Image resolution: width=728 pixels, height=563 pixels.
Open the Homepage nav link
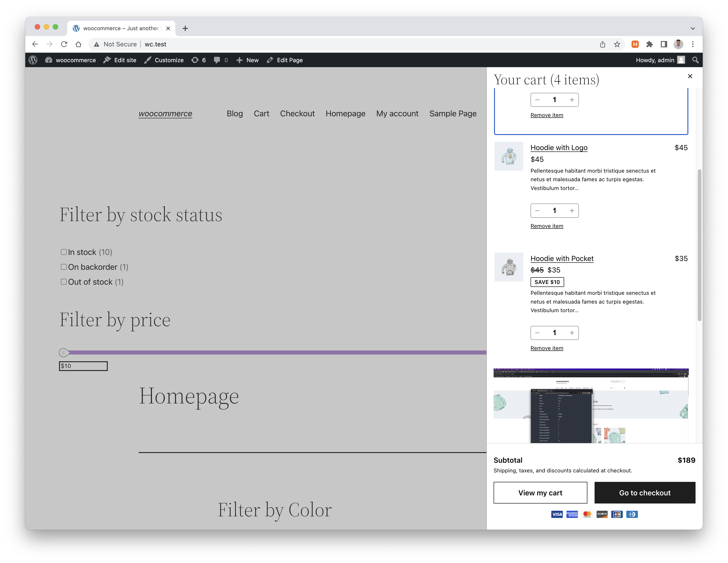pos(345,114)
